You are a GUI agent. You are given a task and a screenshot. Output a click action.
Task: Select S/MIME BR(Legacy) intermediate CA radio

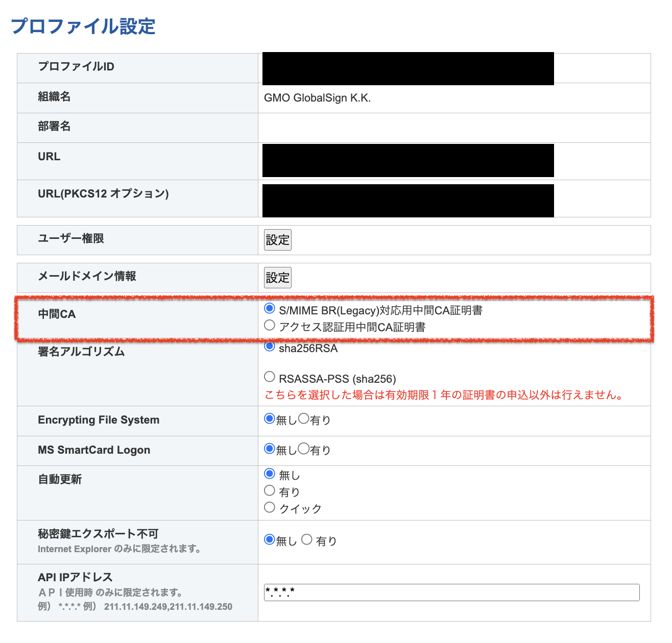[270, 309]
